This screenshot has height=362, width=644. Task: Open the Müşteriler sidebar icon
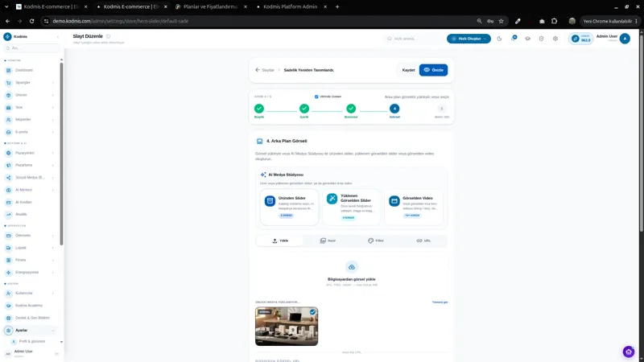pyautogui.click(x=9, y=119)
